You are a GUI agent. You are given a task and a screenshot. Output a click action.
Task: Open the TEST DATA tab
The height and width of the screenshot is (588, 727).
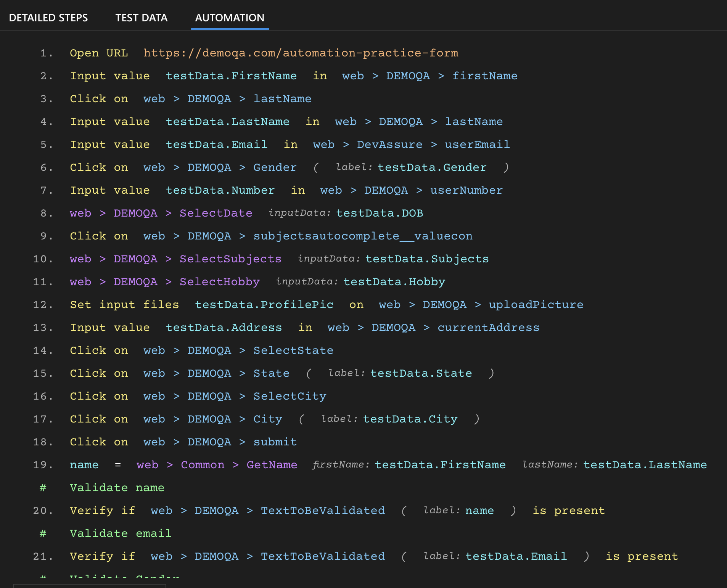point(142,18)
